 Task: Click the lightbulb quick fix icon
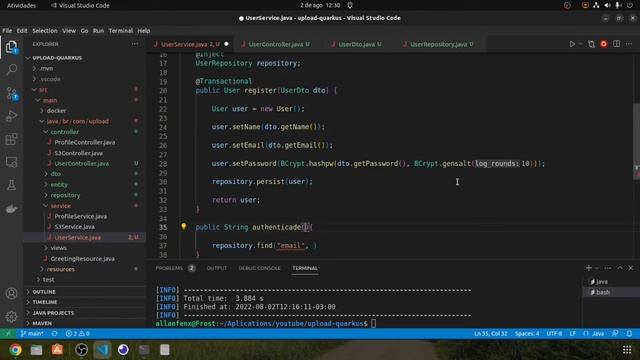[184, 227]
